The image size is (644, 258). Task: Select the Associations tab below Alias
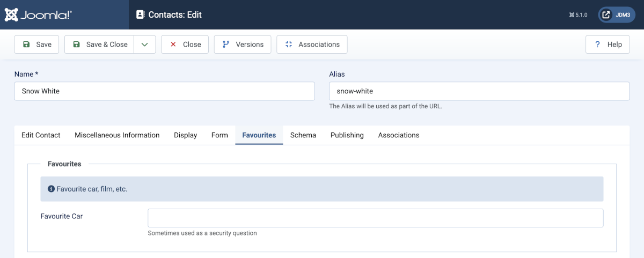(x=399, y=135)
